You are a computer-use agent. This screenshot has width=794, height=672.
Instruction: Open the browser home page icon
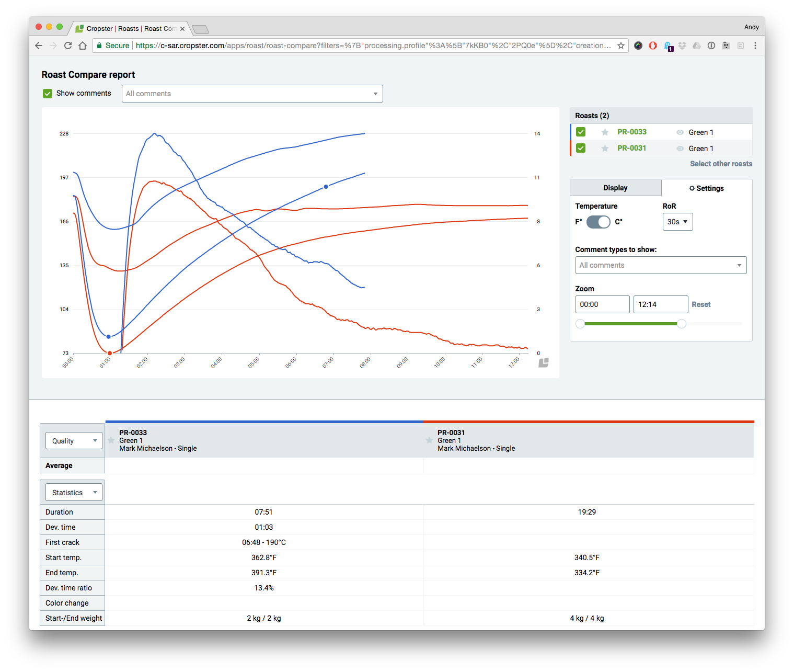(x=83, y=45)
